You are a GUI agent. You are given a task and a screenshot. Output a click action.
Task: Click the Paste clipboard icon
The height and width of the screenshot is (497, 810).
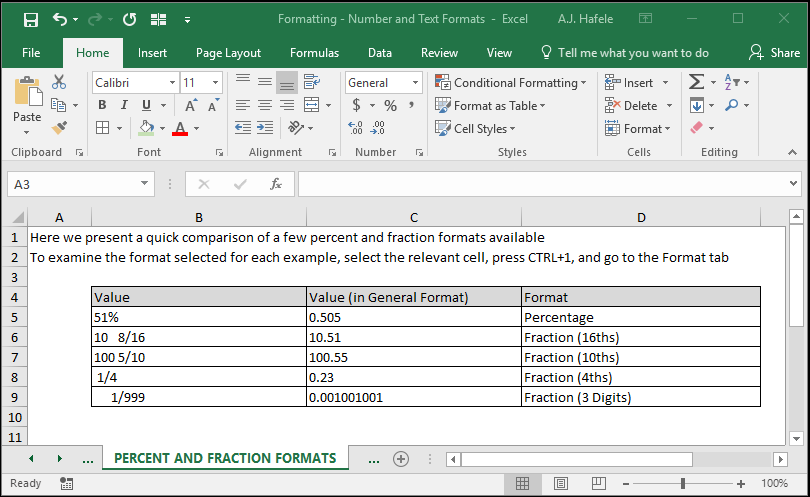(x=28, y=91)
